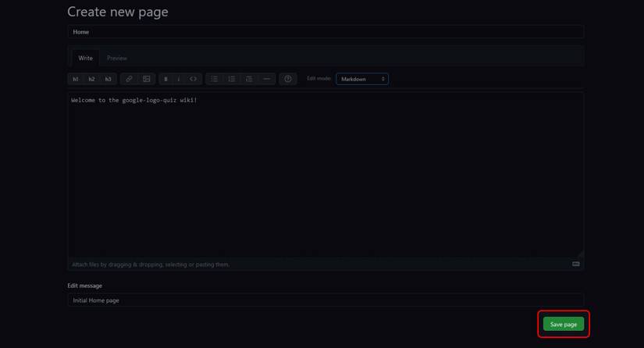Click inside the wiki content text area
The height and width of the screenshot is (348, 644).
[x=326, y=176]
